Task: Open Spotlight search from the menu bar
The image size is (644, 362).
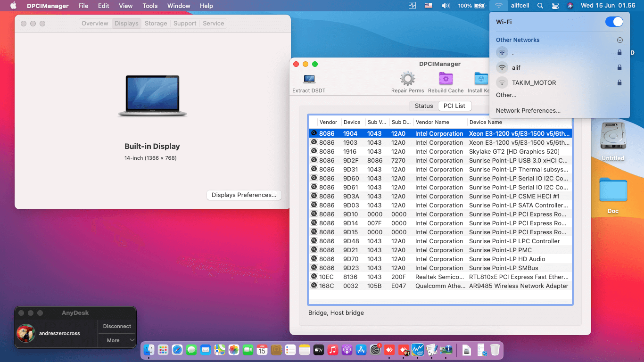Action: coord(540,6)
